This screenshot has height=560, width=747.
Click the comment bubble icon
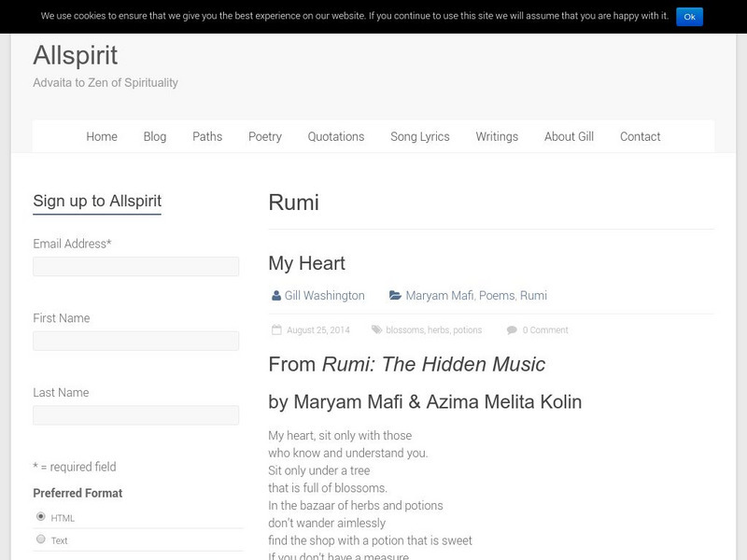pos(512,329)
